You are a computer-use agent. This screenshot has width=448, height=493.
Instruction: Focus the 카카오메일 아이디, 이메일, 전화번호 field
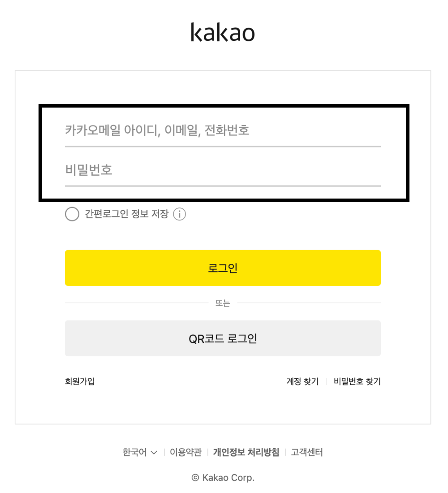click(223, 131)
